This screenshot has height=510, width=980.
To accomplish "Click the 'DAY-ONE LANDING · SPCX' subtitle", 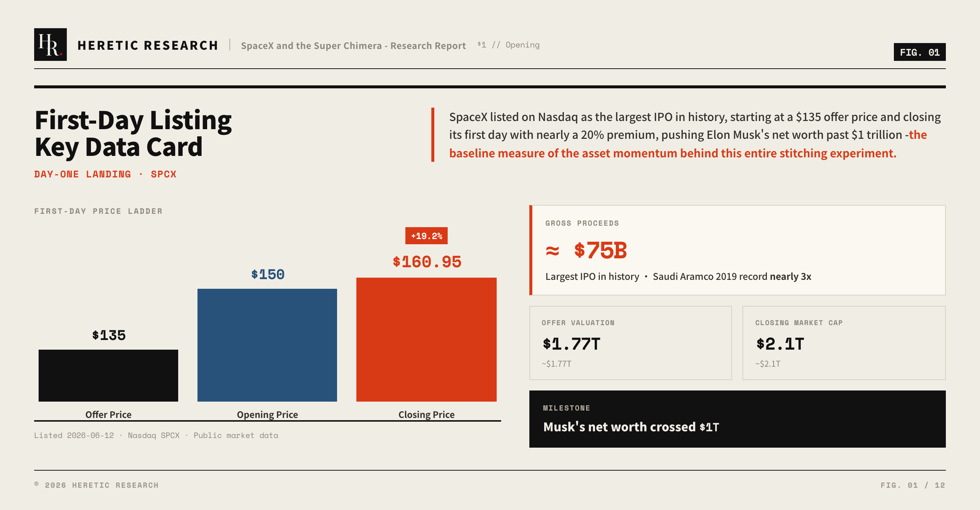I will pyautogui.click(x=105, y=174).
